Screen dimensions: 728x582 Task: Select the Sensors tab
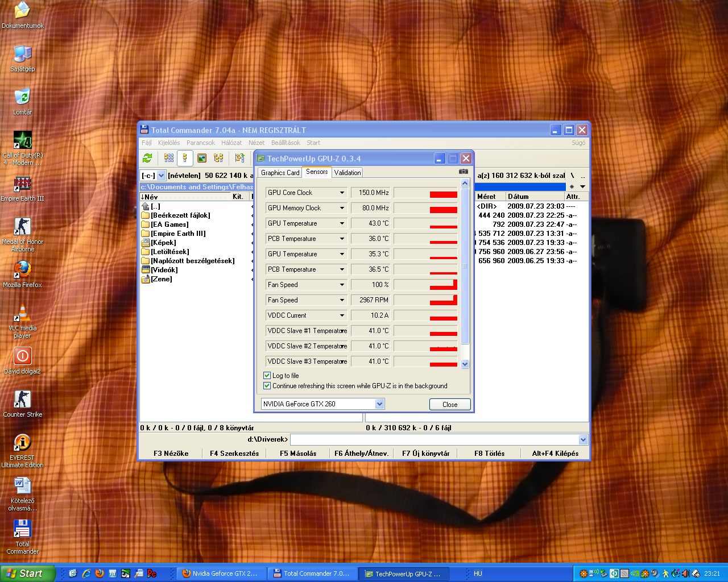point(317,172)
